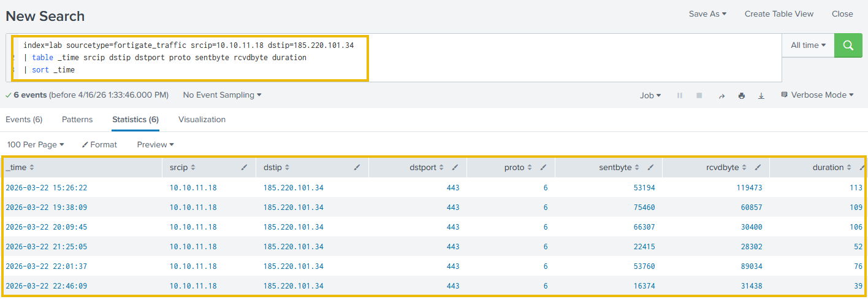Open the Job menu

(x=650, y=96)
